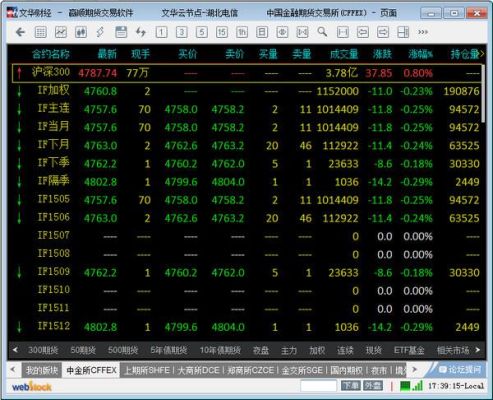The height and width of the screenshot is (400, 493).
Task: Click the previous contract left-arrow icon
Action: pyautogui.click(x=363, y=32)
